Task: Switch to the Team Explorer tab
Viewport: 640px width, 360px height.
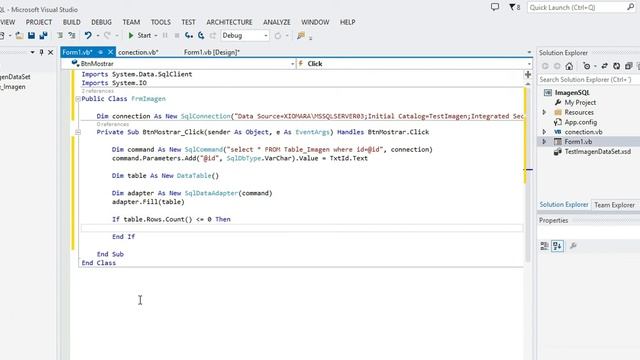Action: (614, 205)
